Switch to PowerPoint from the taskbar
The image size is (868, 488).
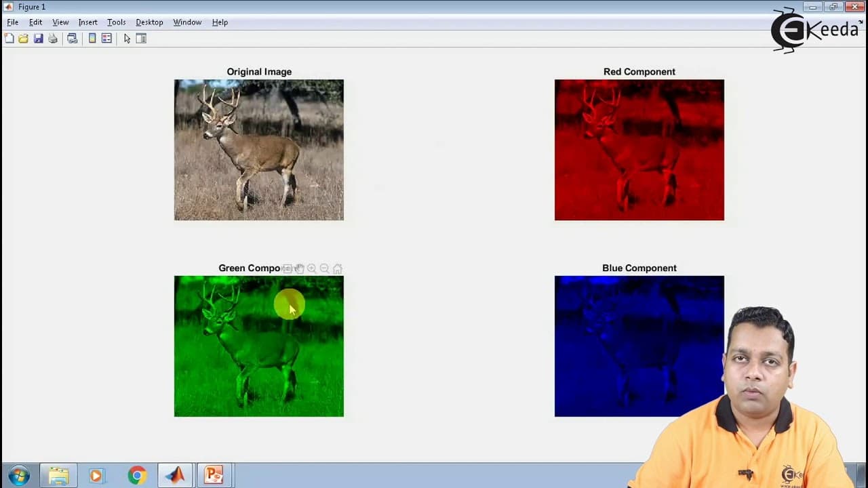tap(214, 476)
